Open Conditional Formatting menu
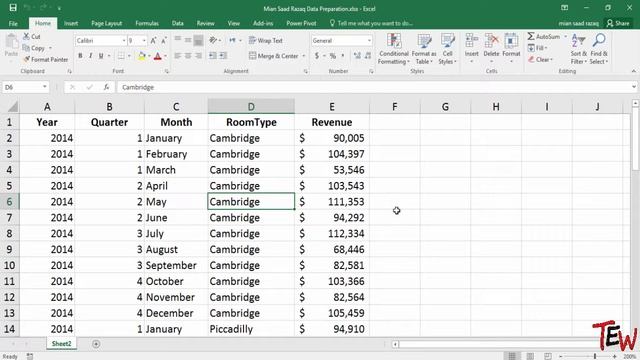Viewport: 640px width, 360px height. point(393,49)
